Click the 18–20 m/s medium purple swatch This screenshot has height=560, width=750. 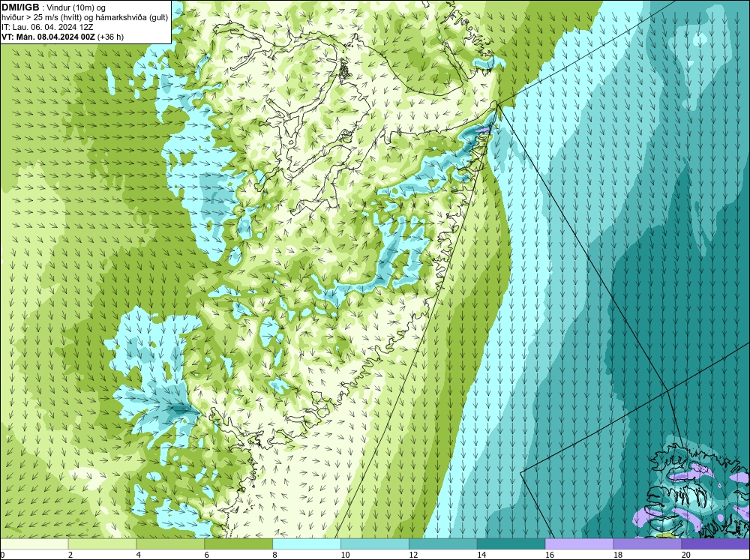pos(647,544)
